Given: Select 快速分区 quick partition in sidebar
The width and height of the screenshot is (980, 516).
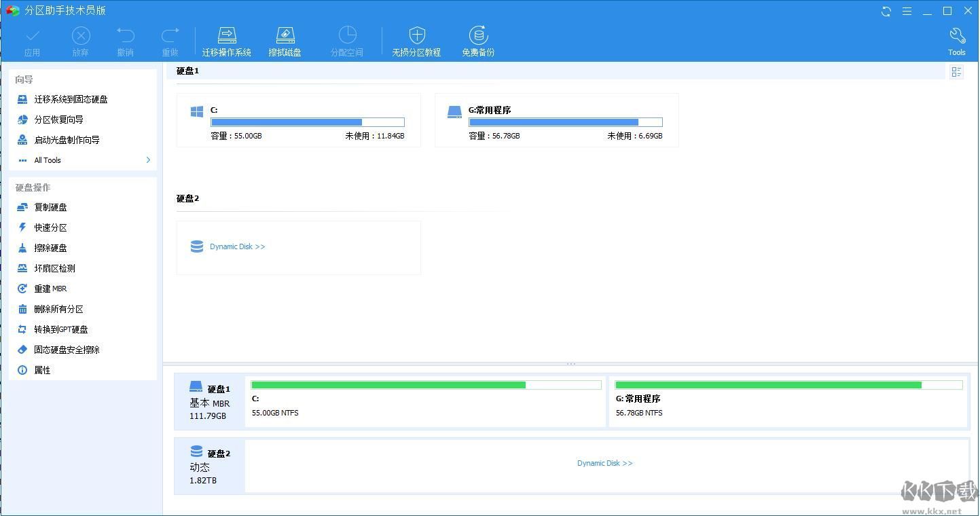Looking at the screenshot, I should [50, 227].
